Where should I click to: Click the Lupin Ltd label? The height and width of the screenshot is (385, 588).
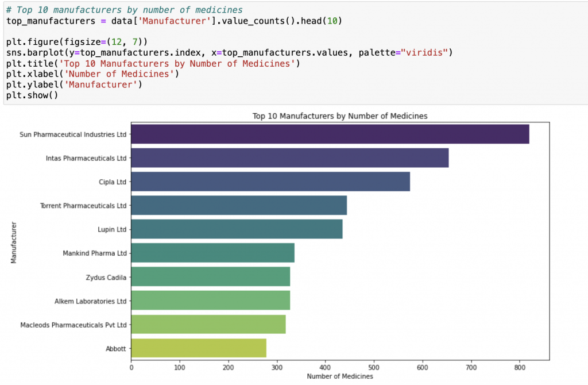tap(112, 229)
